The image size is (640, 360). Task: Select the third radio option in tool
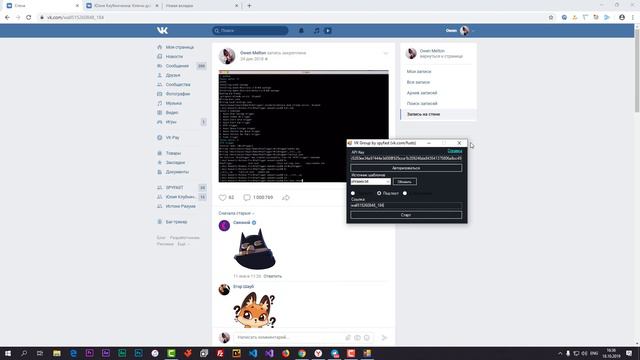click(x=405, y=193)
